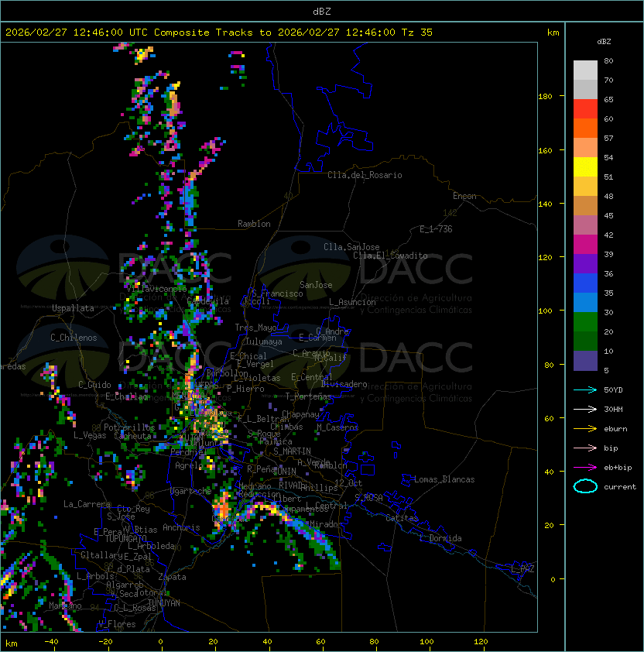Viewport: 644px width, 652px height.
Task: Select the slate-purple swatch above the 5 mark
Action: coord(585,361)
